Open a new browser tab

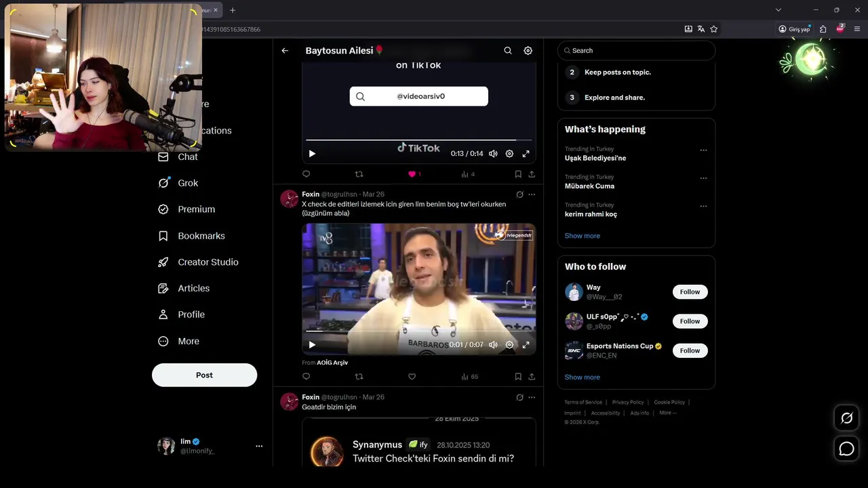tap(233, 10)
